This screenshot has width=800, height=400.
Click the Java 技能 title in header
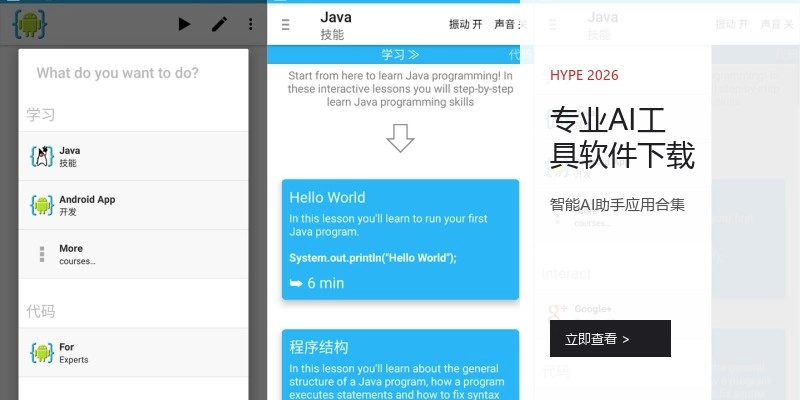tap(336, 24)
